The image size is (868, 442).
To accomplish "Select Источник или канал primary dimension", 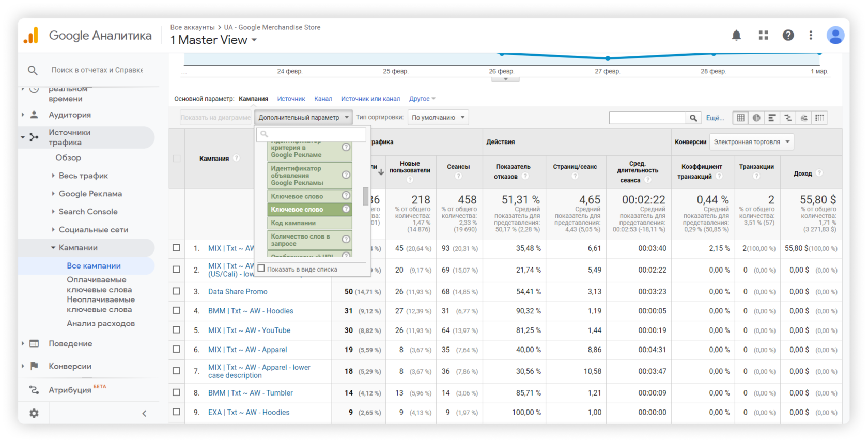I will tap(370, 99).
